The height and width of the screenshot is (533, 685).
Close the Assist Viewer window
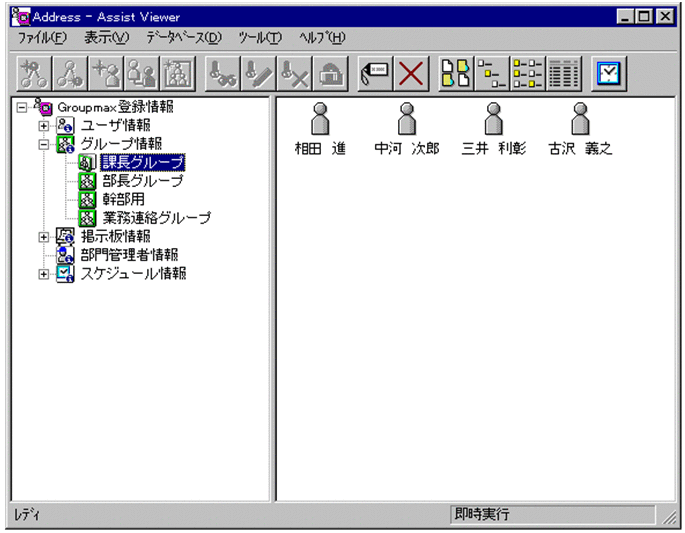665,17
